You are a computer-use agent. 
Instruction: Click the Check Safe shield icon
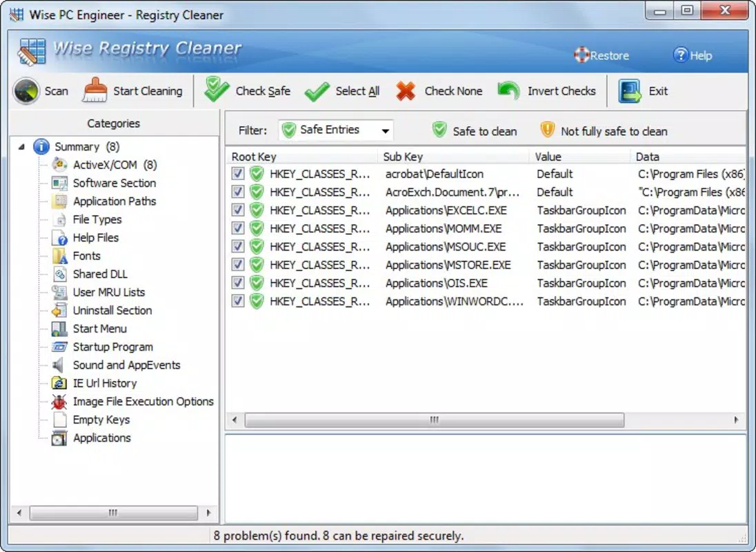[x=217, y=89]
